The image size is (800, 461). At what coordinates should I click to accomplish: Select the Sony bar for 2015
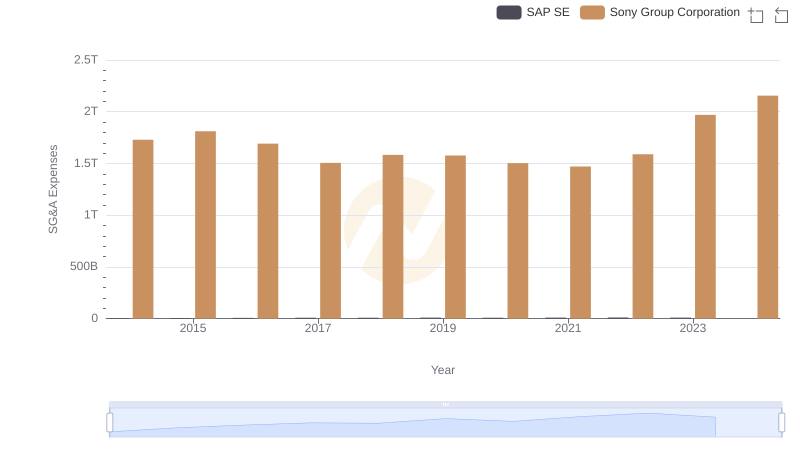pyautogui.click(x=205, y=225)
